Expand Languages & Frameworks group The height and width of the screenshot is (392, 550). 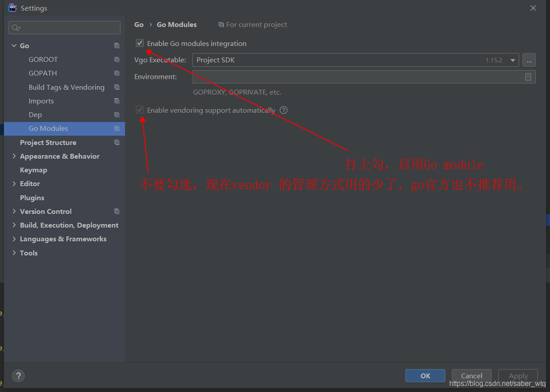click(x=14, y=239)
